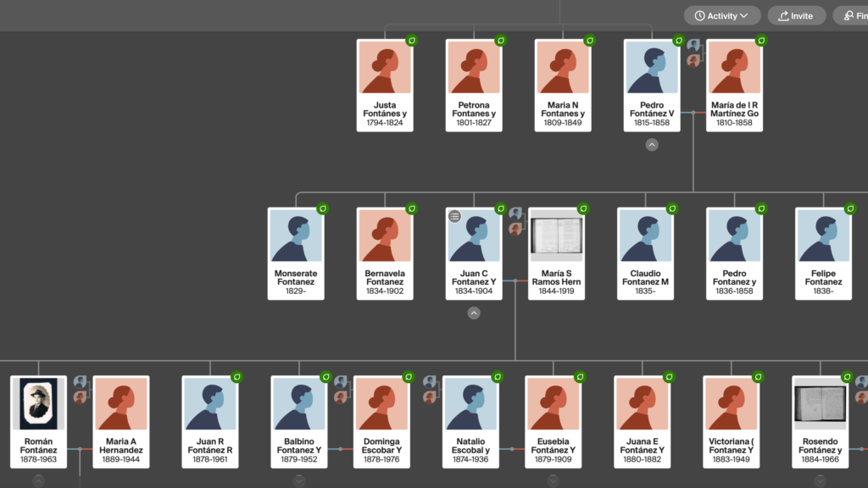Show parents icon beside Dominga Escobar
This screenshot has height=488, width=868.
point(341,390)
